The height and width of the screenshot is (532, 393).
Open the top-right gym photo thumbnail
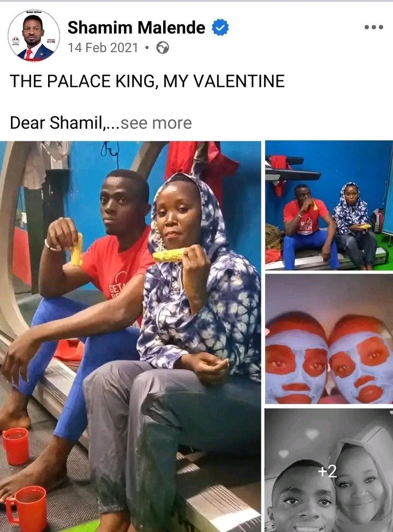coord(329,205)
